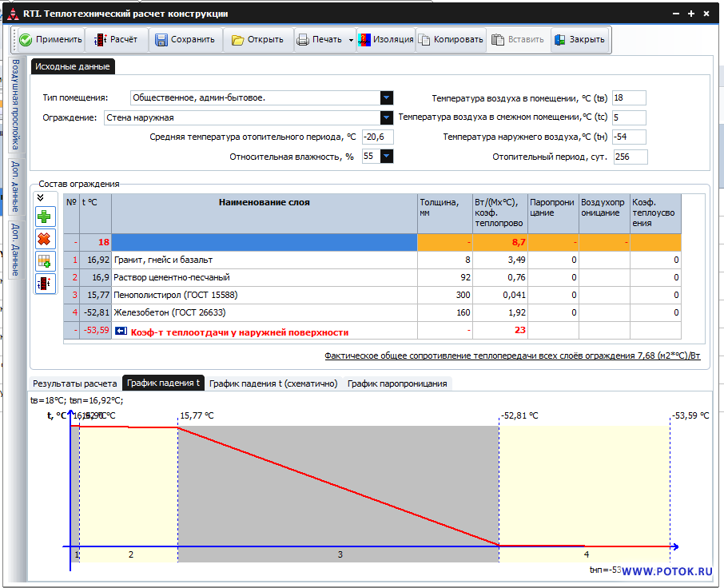Screen dimensions: 724x588
Task: Click chart label -52,81 °C
Action: (520, 416)
